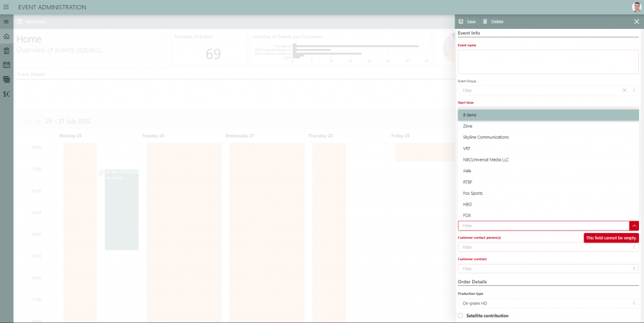This screenshot has width=644, height=323.
Task: Expand Customer contact person(s) dropdown
Action: 634,247
